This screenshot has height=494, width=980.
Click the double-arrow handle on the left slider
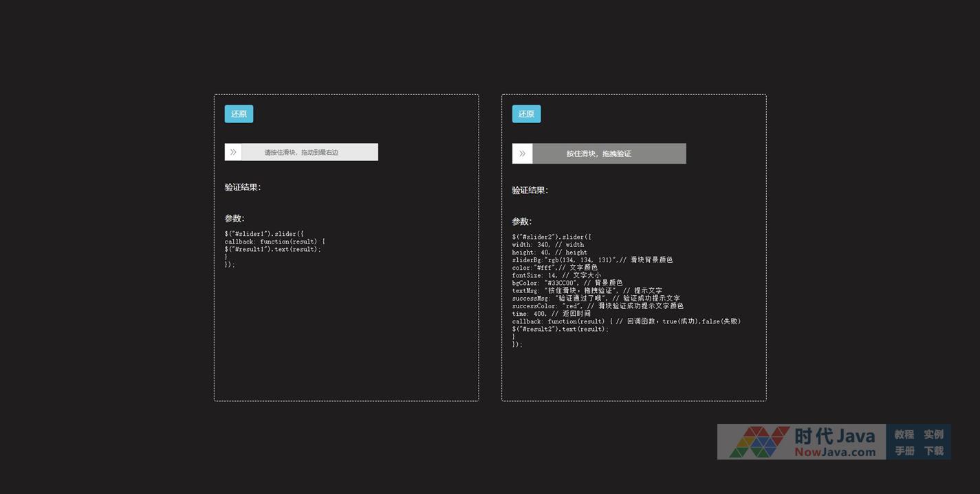(x=233, y=152)
